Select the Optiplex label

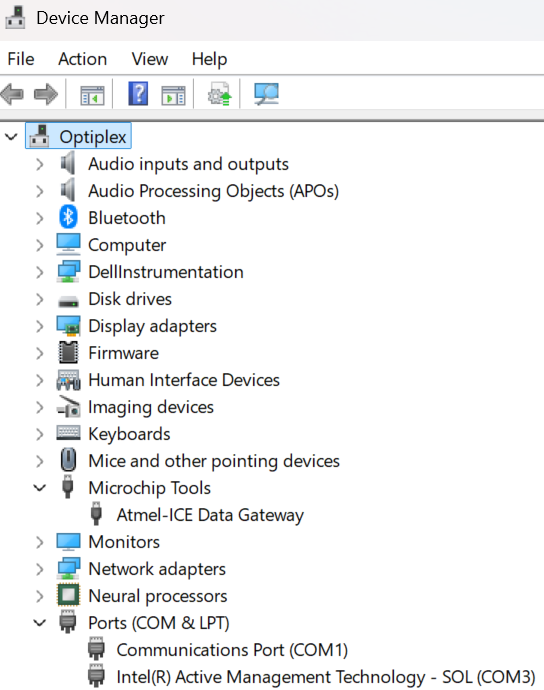[x=93, y=137]
